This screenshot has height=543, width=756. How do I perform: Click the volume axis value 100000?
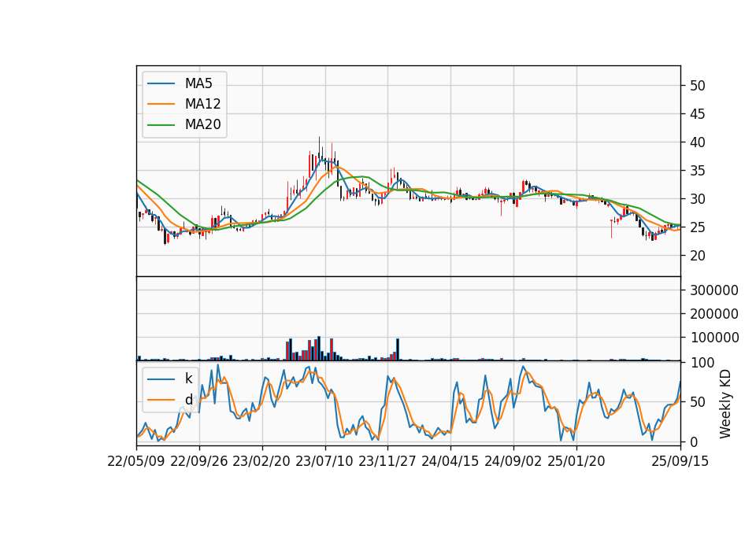point(714,338)
